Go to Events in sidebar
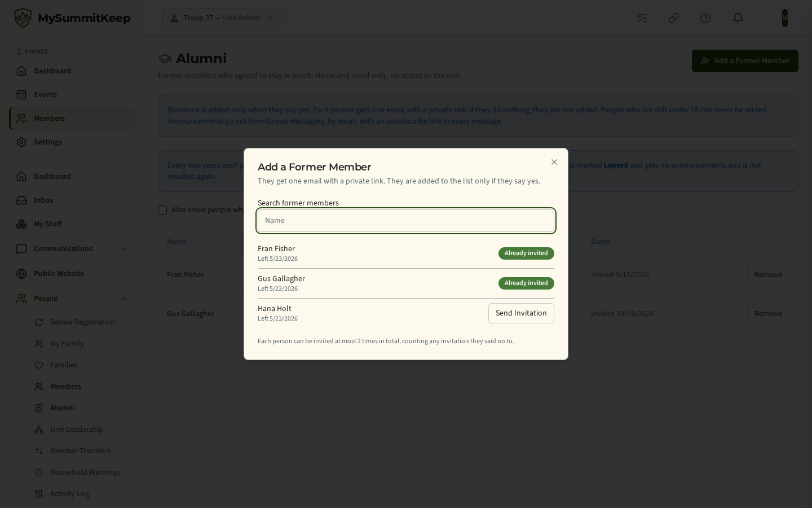The width and height of the screenshot is (812, 508). click(x=72, y=95)
